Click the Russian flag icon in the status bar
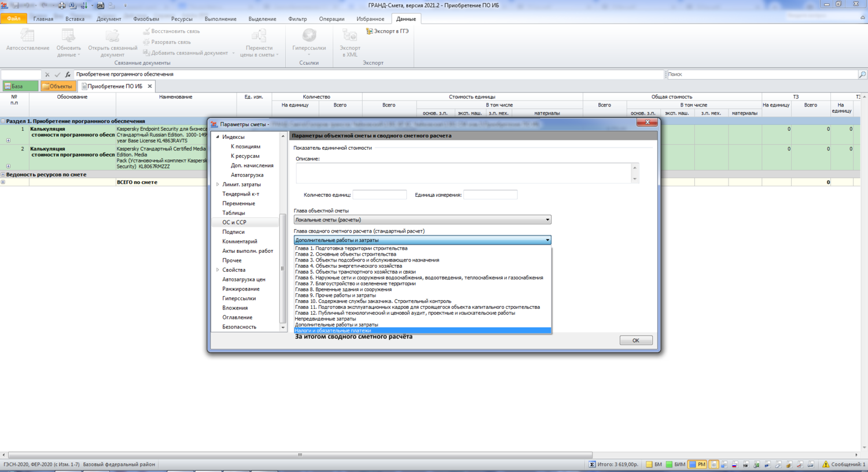868x472 pixels. tap(735, 464)
